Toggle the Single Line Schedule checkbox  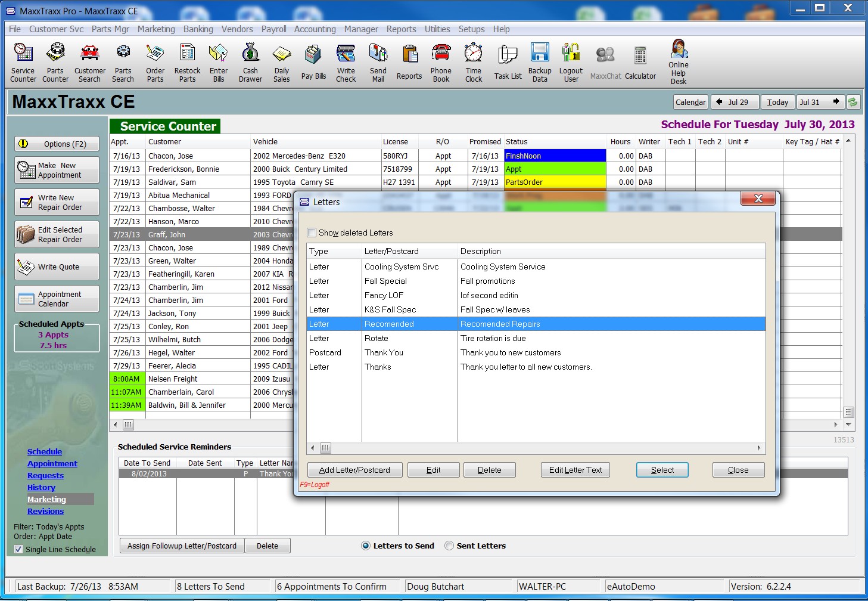coord(19,549)
